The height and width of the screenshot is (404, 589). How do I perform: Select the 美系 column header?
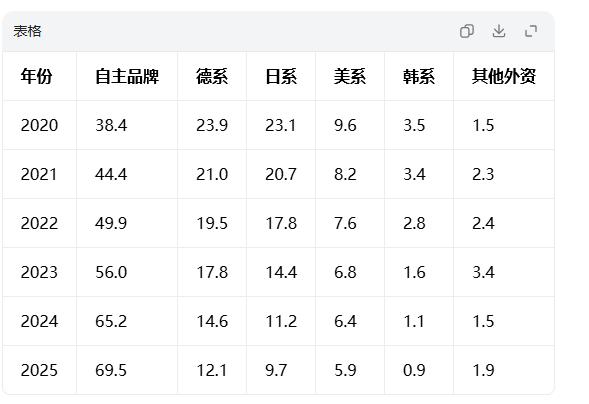coord(350,76)
